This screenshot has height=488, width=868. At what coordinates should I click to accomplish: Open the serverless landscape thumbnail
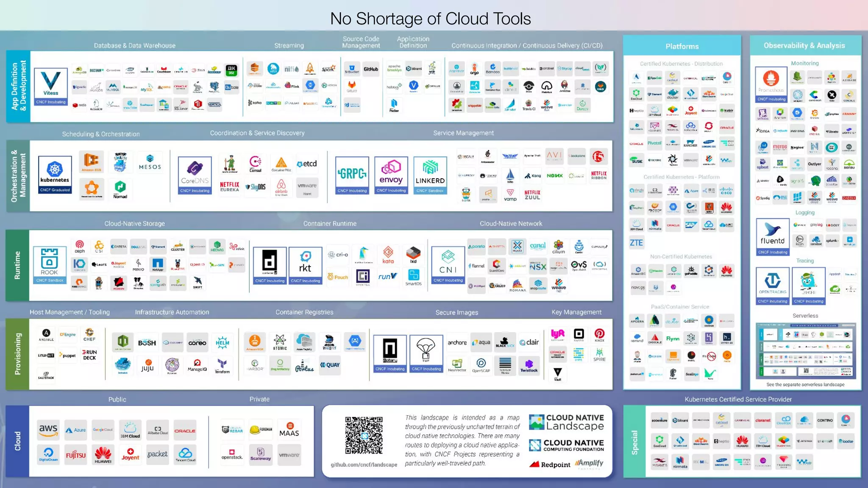(806, 351)
